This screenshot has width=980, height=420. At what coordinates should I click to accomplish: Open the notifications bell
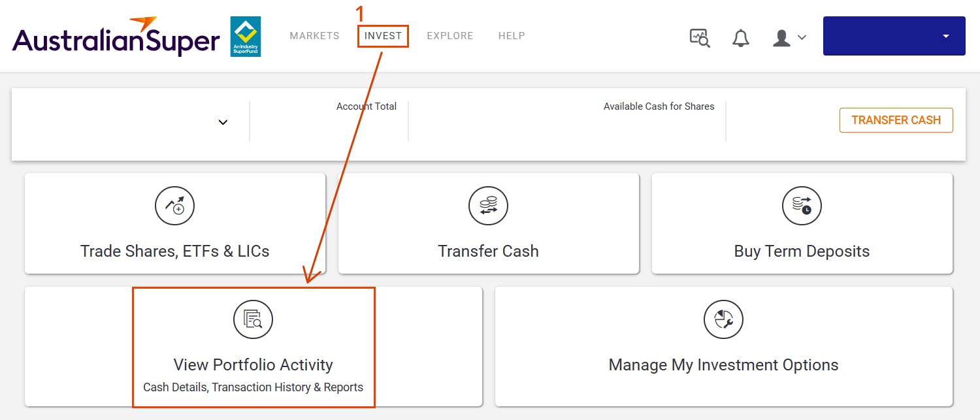[x=740, y=38]
